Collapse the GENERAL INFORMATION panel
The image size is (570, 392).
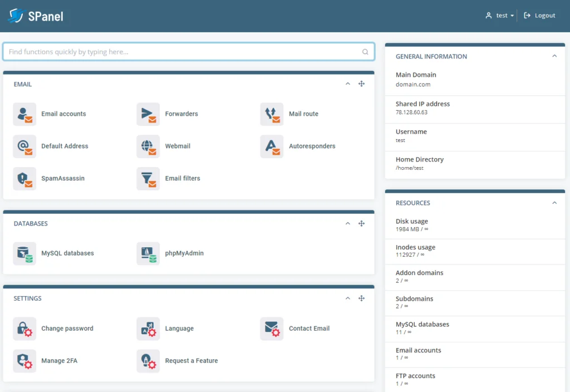(x=554, y=56)
